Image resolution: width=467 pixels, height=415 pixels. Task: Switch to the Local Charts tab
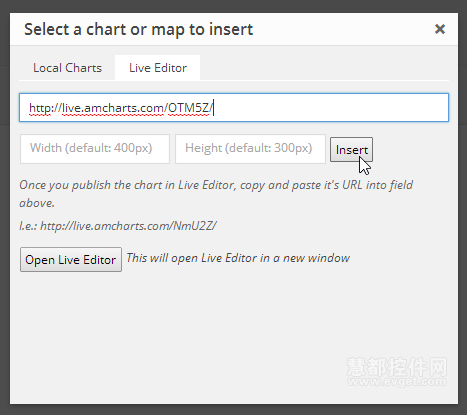point(67,68)
